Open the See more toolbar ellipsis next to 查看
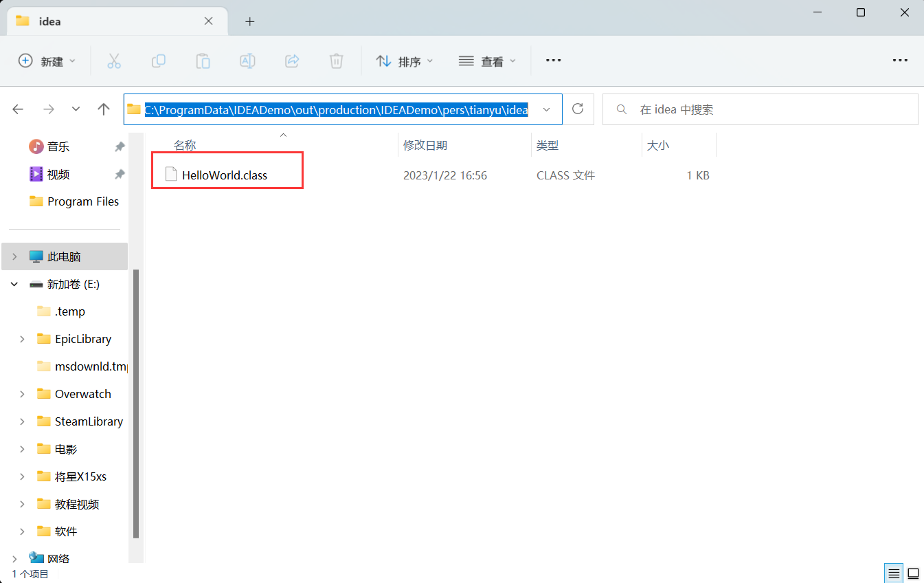Viewport: 924px width, 583px height. 554,60
